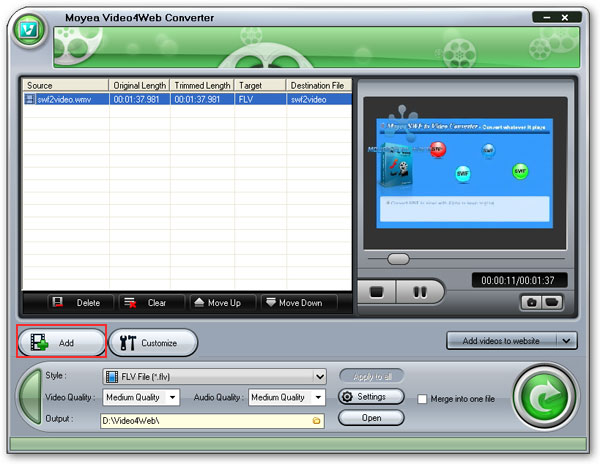Select the swf2video.wmv row
This screenshot has width=600, height=464.
(x=188, y=99)
